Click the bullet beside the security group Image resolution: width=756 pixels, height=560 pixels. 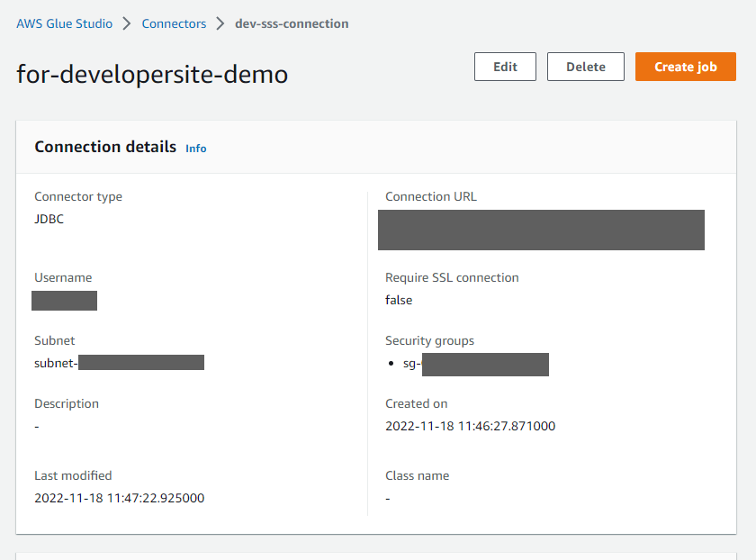click(391, 364)
